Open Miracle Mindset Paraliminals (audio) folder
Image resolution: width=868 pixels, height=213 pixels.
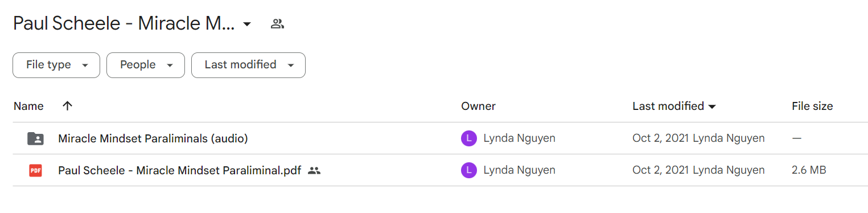153,138
